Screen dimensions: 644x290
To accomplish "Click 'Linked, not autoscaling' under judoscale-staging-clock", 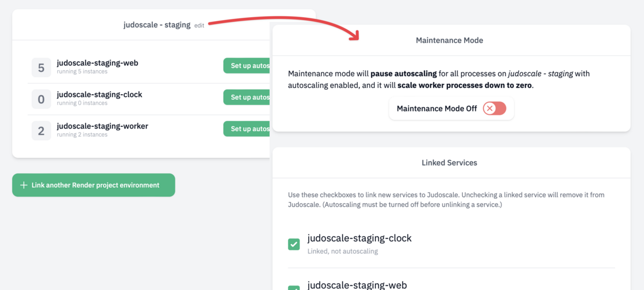I will pos(343,251).
